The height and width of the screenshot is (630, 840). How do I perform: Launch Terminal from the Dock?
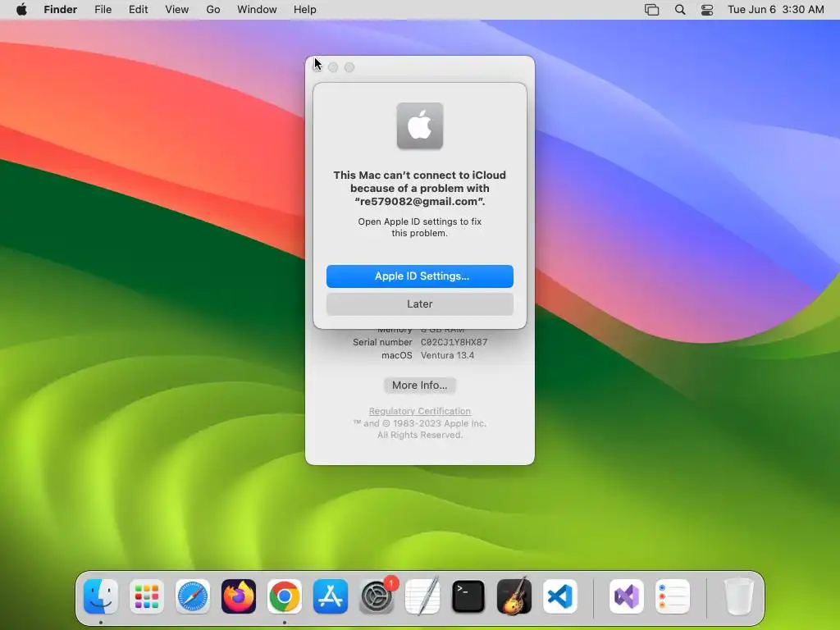pos(468,596)
